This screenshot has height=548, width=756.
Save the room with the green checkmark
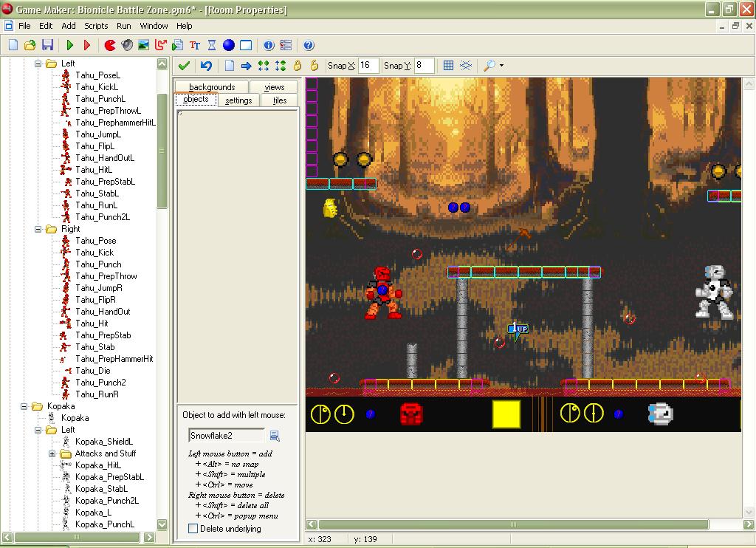(x=183, y=65)
